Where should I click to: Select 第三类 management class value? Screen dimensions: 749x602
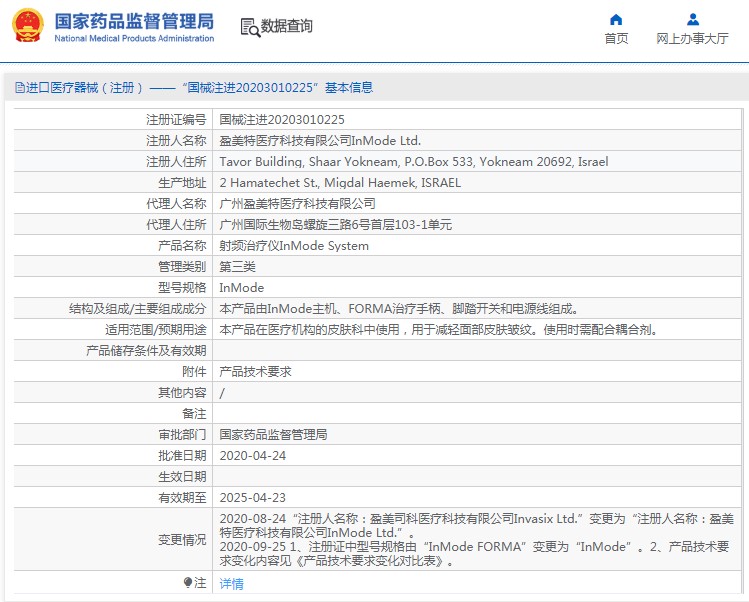237,267
